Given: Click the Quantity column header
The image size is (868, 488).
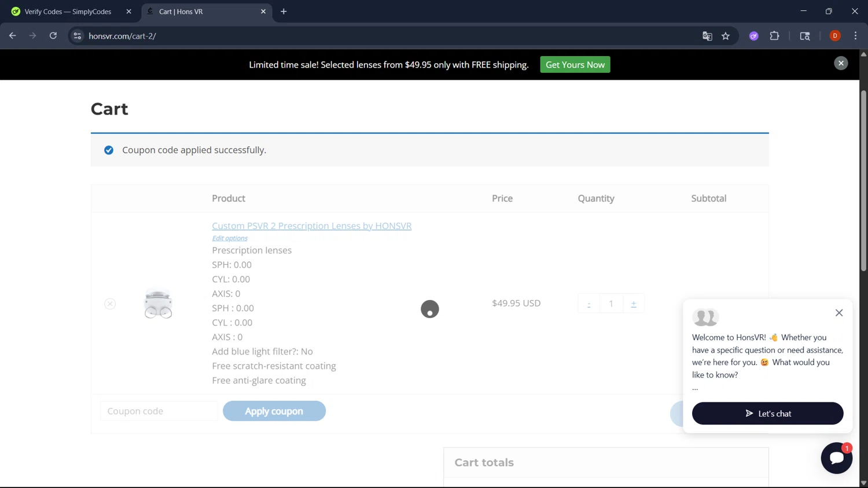Looking at the screenshot, I should click(x=596, y=198).
